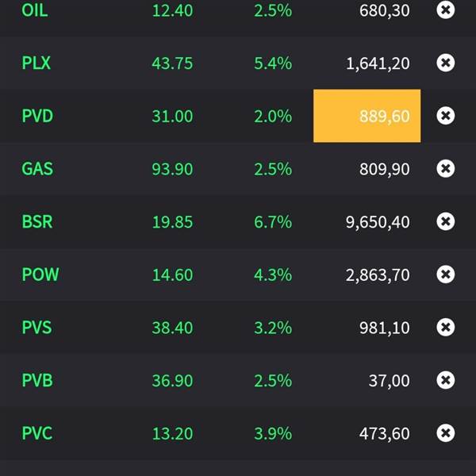Remove PVC using its X icon
The image size is (476, 476).
pyautogui.click(x=446, y=433)
